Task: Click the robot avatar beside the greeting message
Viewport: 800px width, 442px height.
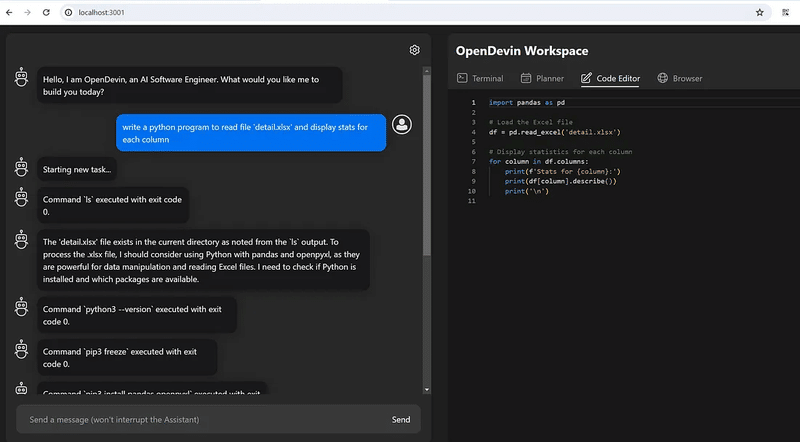Action: [x=21, y=78]
